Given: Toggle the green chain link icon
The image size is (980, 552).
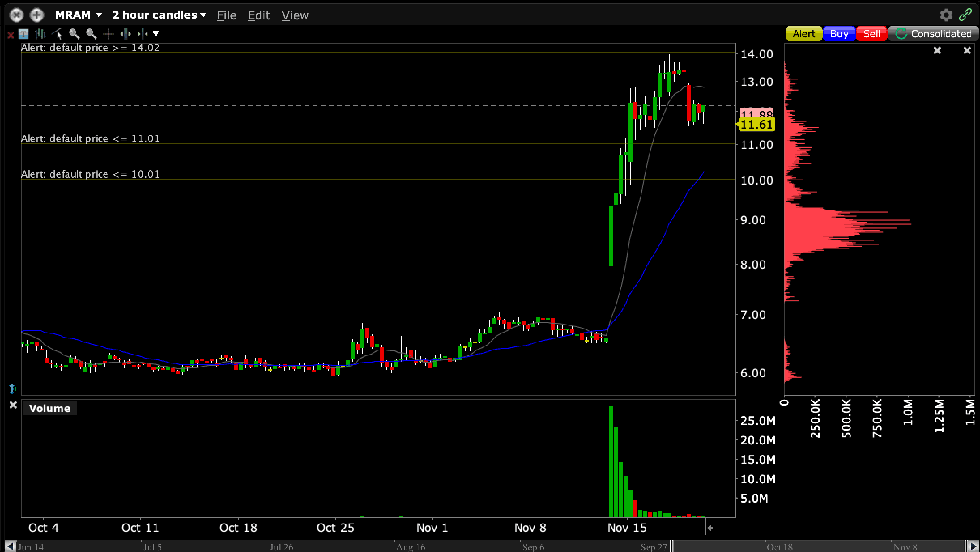Looking at the screenshot, I should 965,15.
